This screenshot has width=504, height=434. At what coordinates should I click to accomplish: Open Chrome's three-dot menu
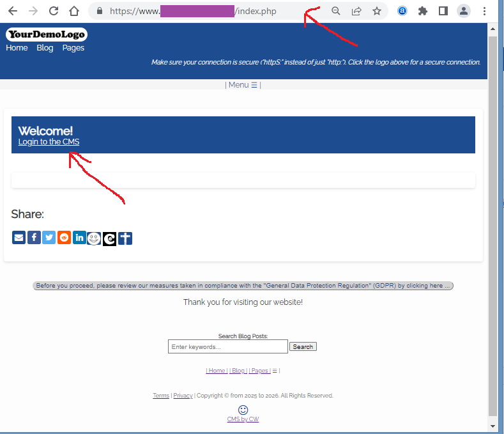point(485,11)
